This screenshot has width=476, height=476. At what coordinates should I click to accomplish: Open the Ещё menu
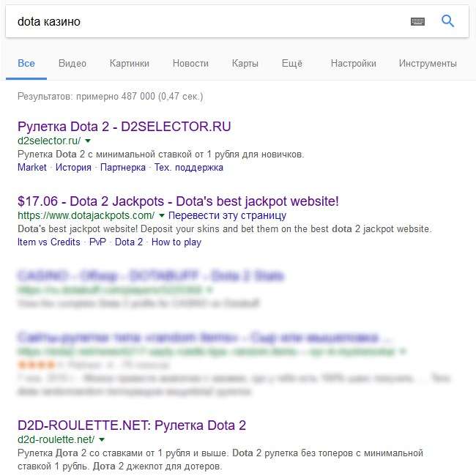(x=291, y=64)
